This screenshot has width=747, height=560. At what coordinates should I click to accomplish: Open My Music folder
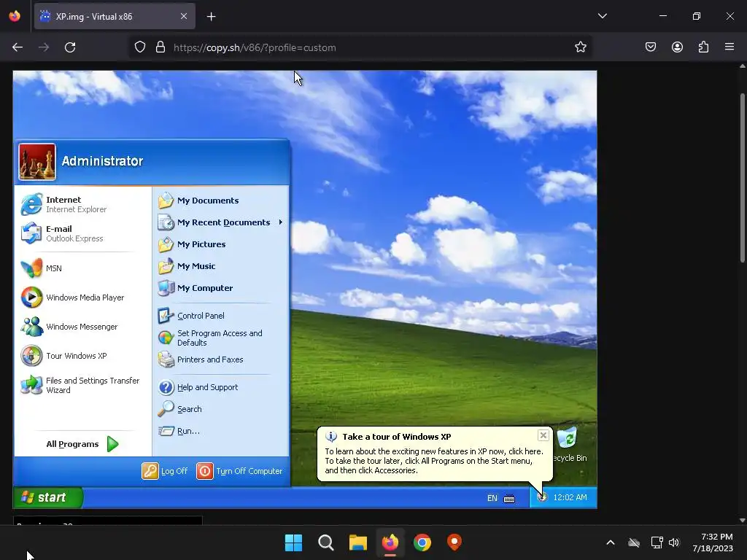click(x=187, y=266)
